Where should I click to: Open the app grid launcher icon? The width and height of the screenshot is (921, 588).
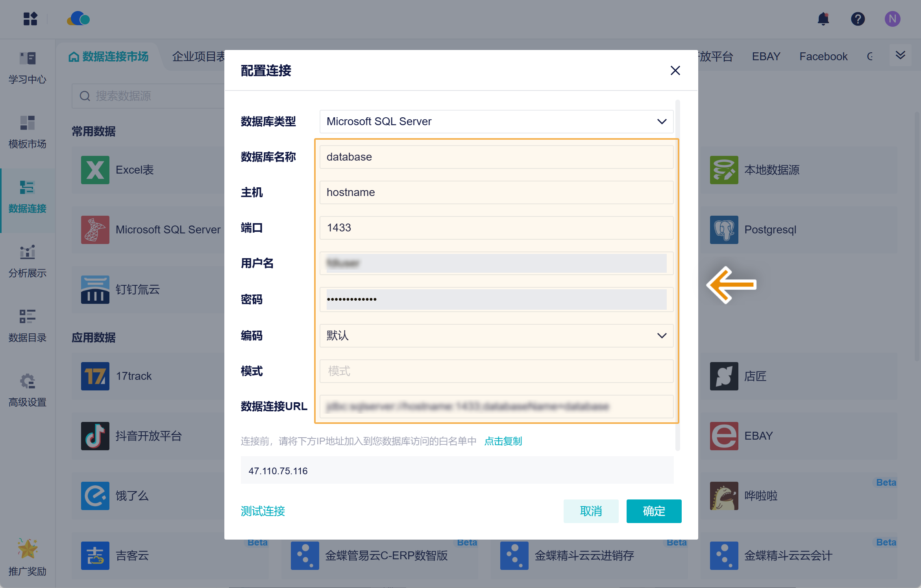pyautogui.click(x=30, y=18)
